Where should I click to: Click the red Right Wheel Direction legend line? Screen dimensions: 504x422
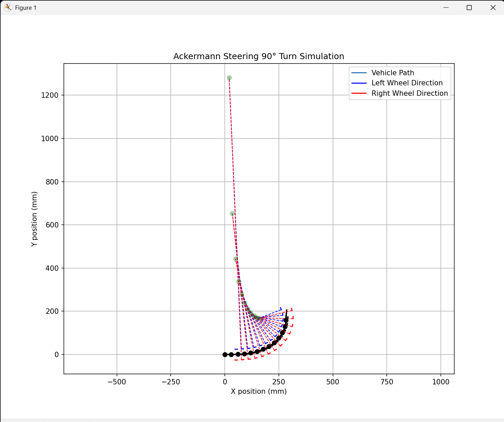tap(359, 93)
